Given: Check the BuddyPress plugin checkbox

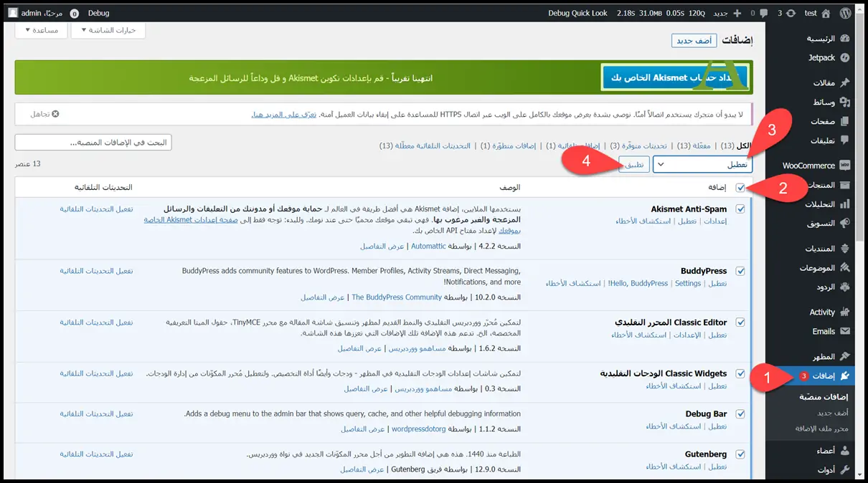Looking at the screenshot, I should [741, 270].
